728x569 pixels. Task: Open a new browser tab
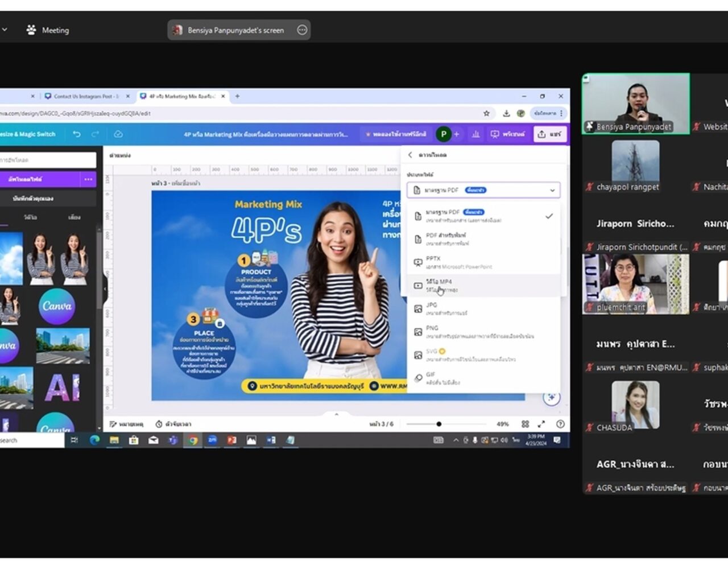[238, 96]
